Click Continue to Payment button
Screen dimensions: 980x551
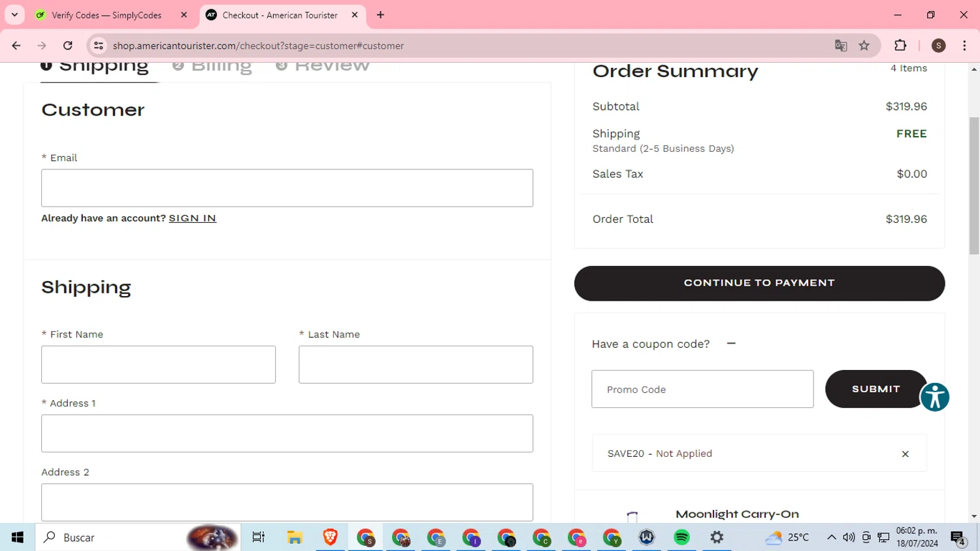(759, 283)
